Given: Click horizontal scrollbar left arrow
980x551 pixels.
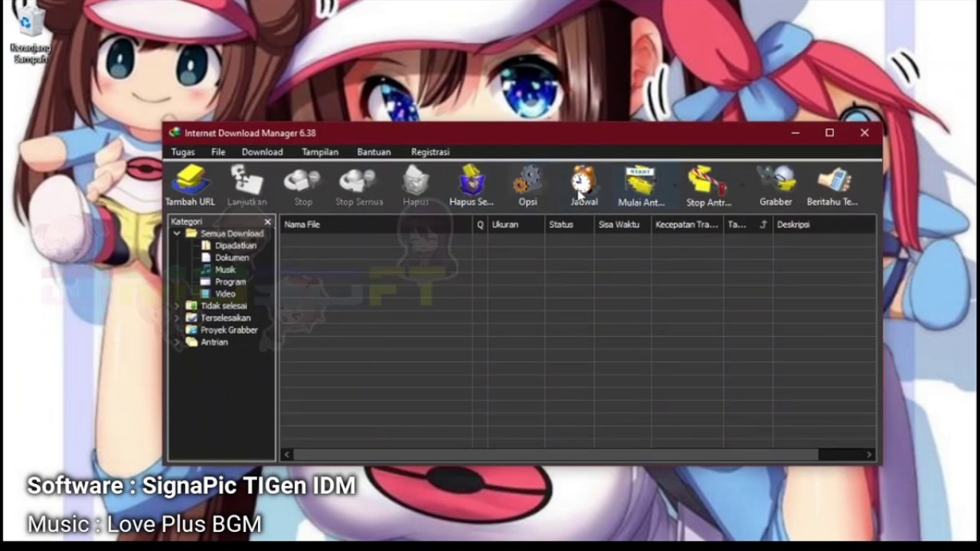Looking at the screenshot, I should [287, 455].
